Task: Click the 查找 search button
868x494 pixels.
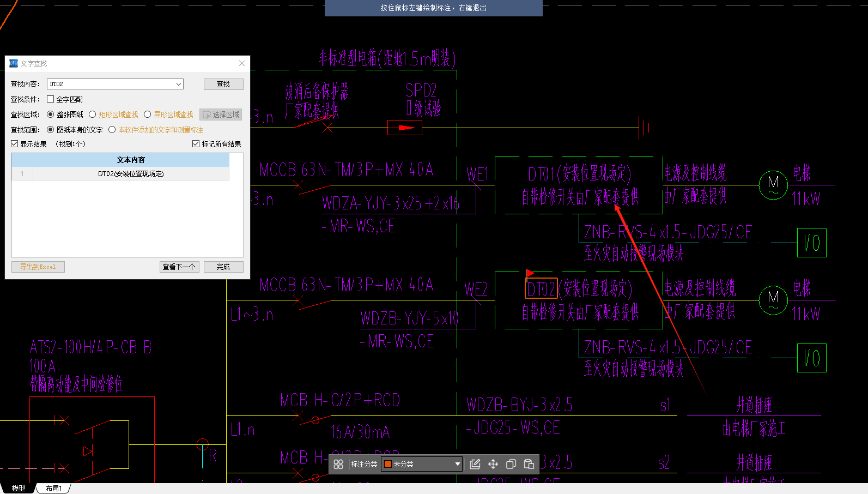Action: tap(223, 84)
